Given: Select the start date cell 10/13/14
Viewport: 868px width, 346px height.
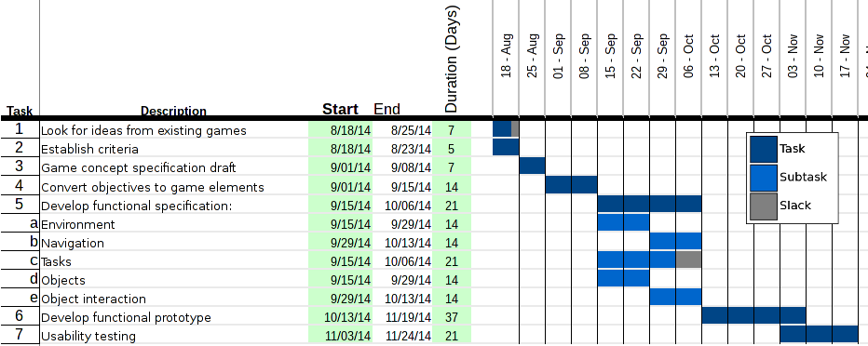Looking at the screenshot, I should tap(341, 317).
